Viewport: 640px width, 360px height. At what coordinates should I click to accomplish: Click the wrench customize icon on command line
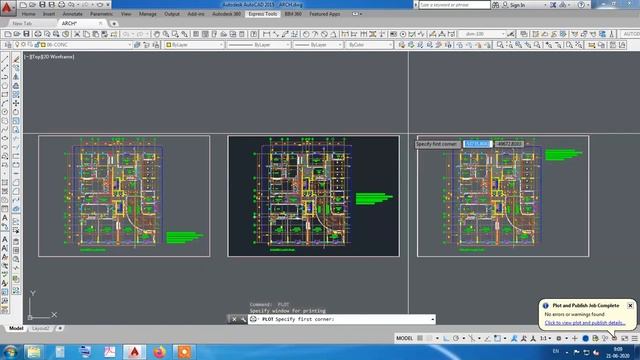[243, 319]
